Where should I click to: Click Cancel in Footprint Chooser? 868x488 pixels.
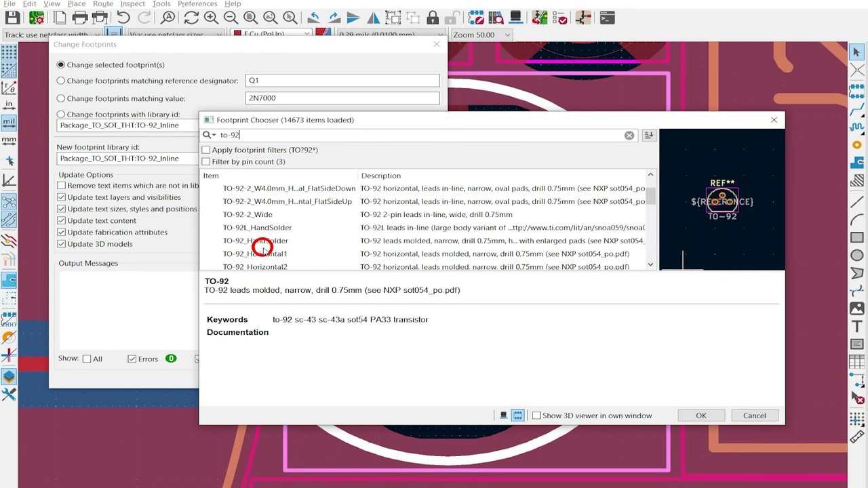[x=754, y=415]
